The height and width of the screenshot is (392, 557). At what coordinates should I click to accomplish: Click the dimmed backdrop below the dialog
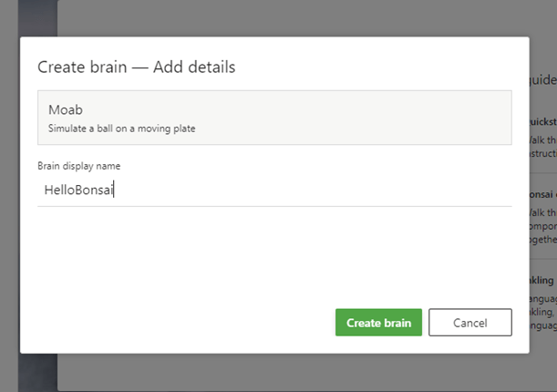point(273,374)
